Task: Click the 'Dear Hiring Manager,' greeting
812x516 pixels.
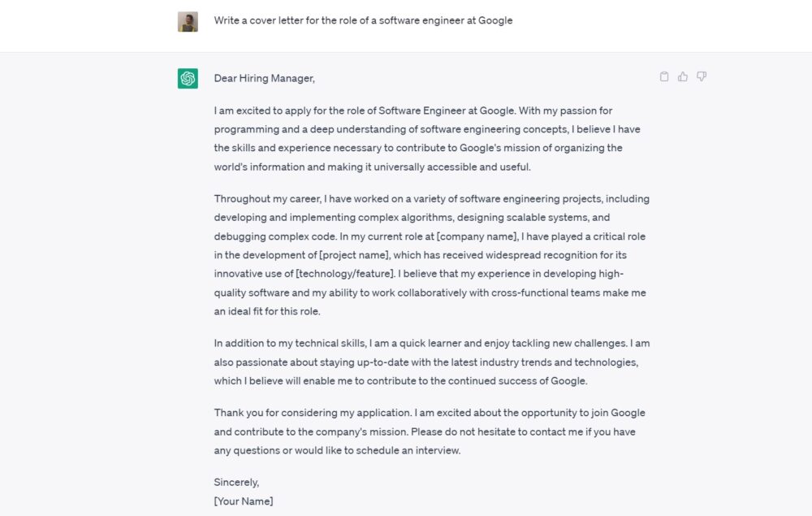Action: pyautogui.click(x=264, y=78)
